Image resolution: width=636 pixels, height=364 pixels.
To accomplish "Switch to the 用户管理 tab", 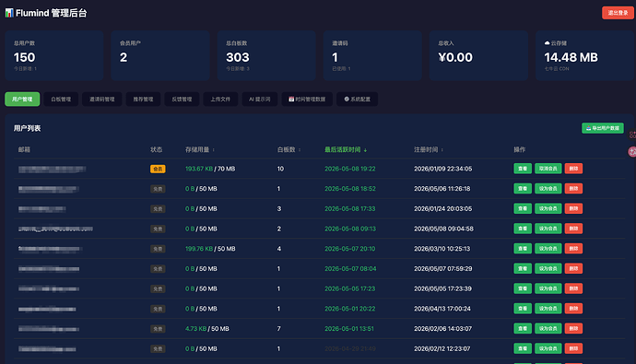I will pos(22,100).
